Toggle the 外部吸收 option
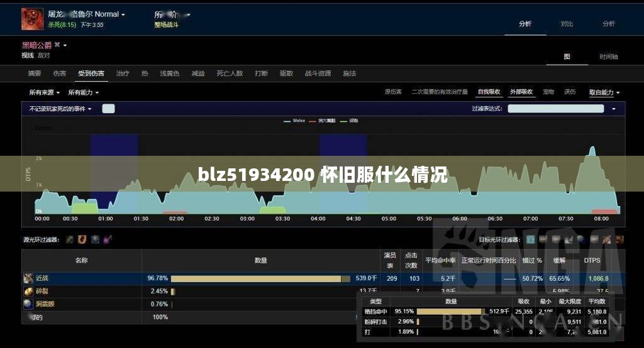644x348 pixels. (521, 92)
